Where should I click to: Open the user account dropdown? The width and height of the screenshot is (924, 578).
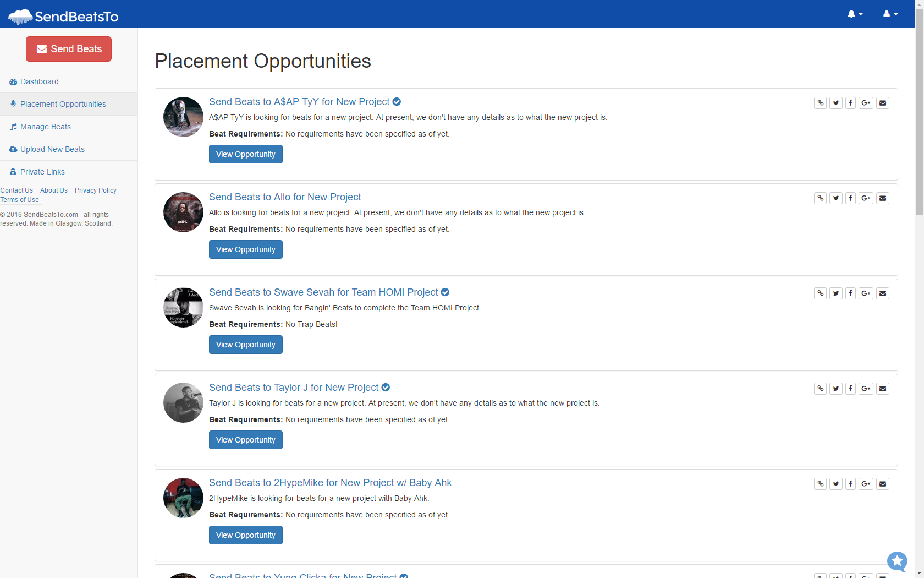click(890, 14)
